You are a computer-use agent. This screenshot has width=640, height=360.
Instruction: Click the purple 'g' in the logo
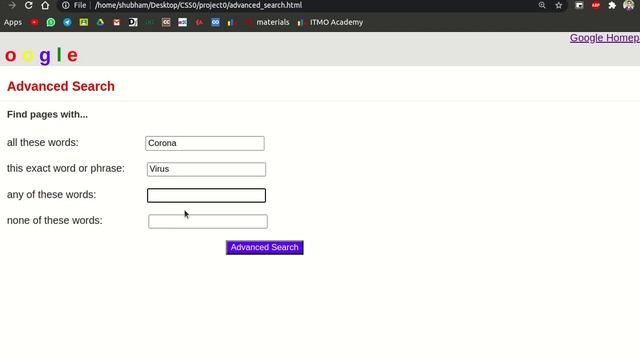point(45,56)
